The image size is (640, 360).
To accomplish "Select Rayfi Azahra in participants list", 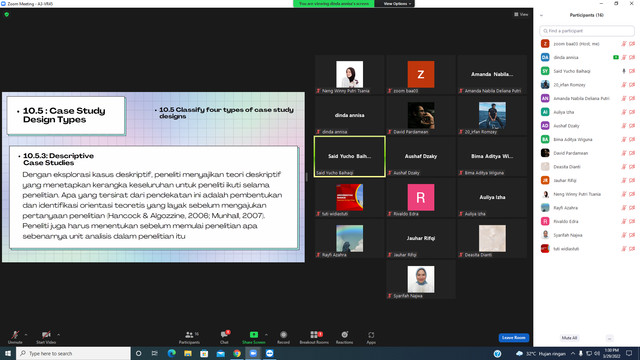I will click(587, 208).
